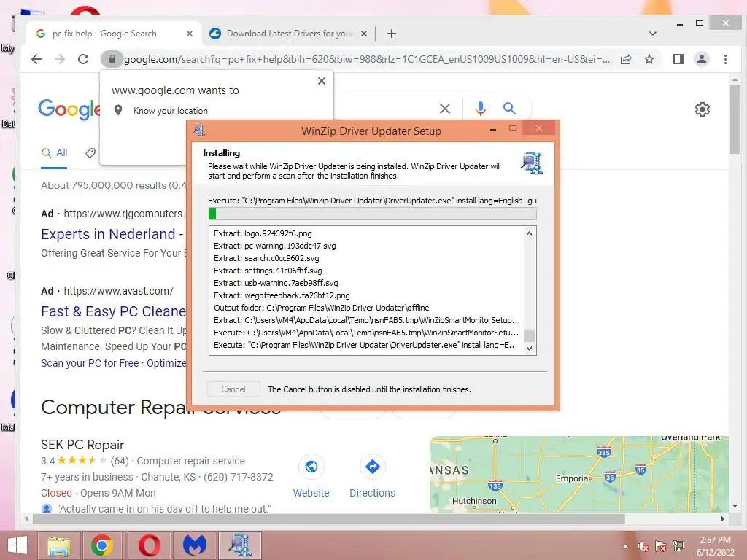Open the shopping tag search tab

click(x=90, y=153)
